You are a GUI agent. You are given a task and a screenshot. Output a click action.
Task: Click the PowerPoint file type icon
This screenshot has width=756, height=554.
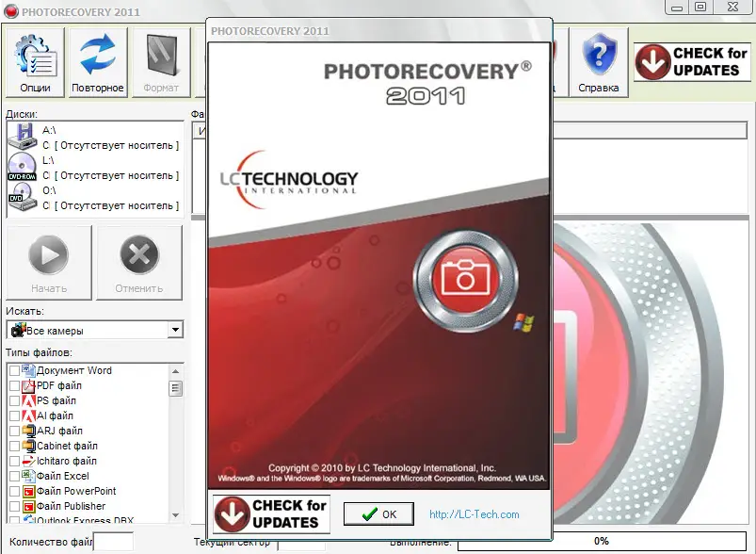point(29,491)
